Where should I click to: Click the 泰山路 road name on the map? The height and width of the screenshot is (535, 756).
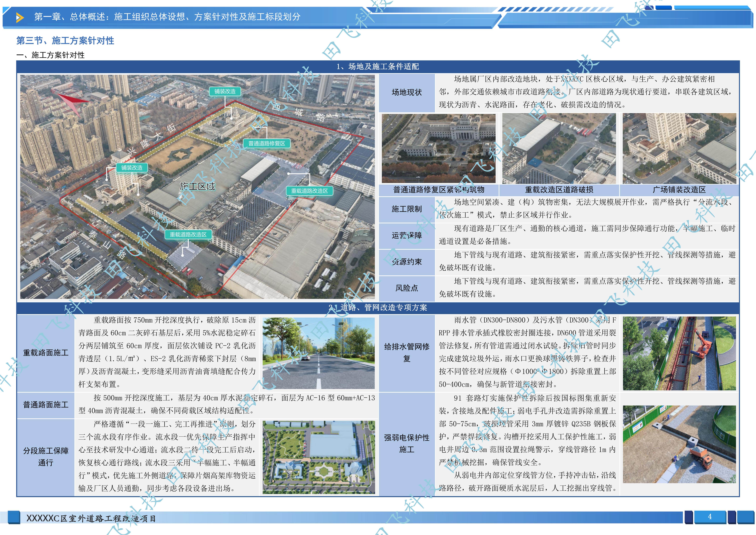(x=108, y=245)
